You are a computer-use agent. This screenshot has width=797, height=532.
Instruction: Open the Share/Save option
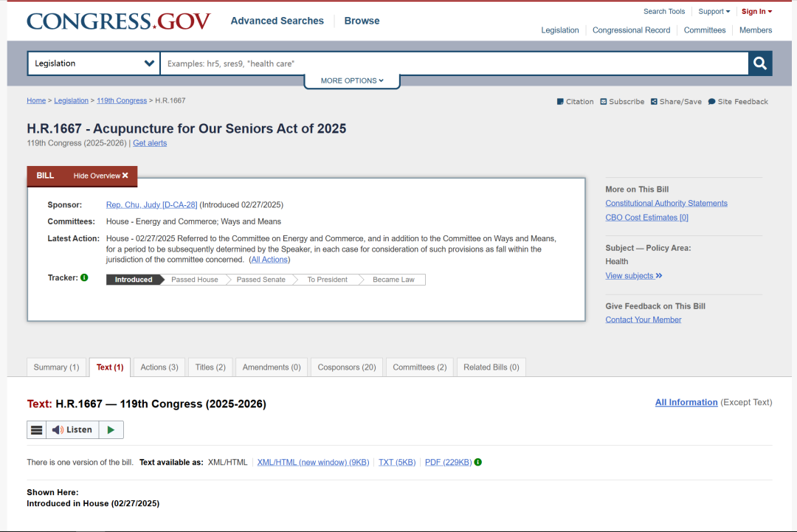676,102
